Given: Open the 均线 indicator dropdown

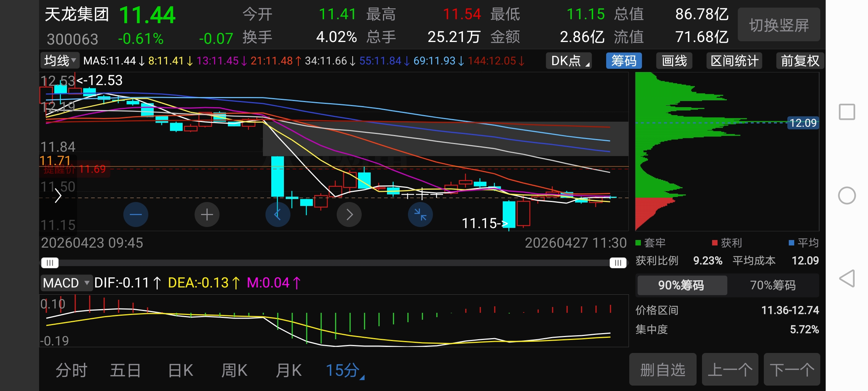Looking at the screenshot, I should pos(60,60).
